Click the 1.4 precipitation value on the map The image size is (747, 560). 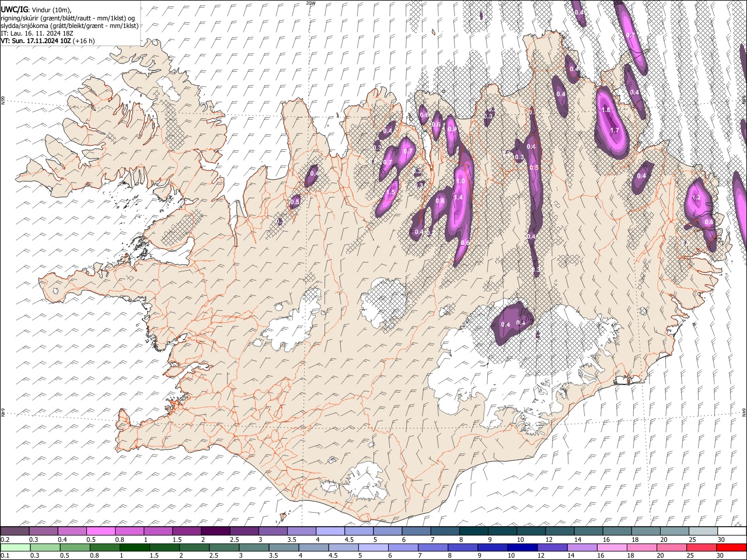pos(458,198)
